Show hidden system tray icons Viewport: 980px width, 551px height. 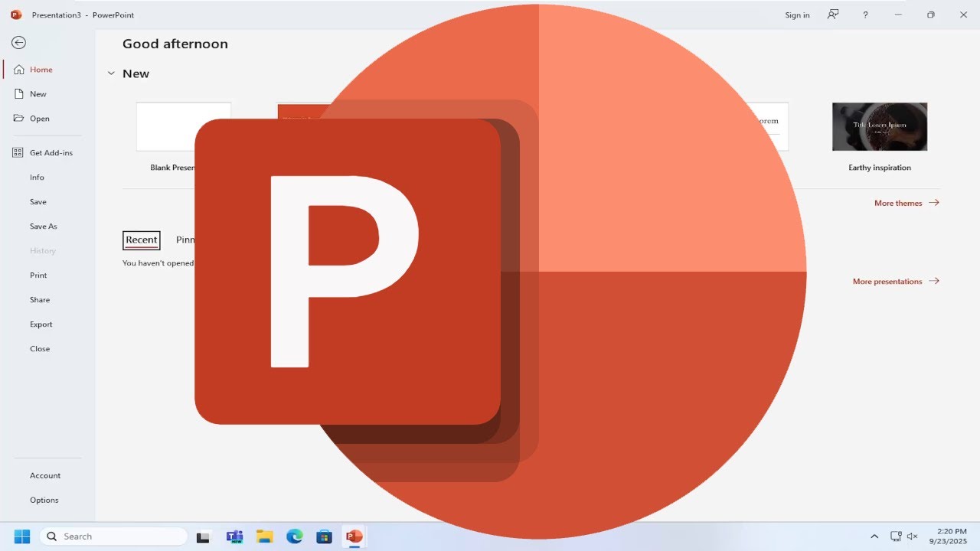[x=874, y=536]
